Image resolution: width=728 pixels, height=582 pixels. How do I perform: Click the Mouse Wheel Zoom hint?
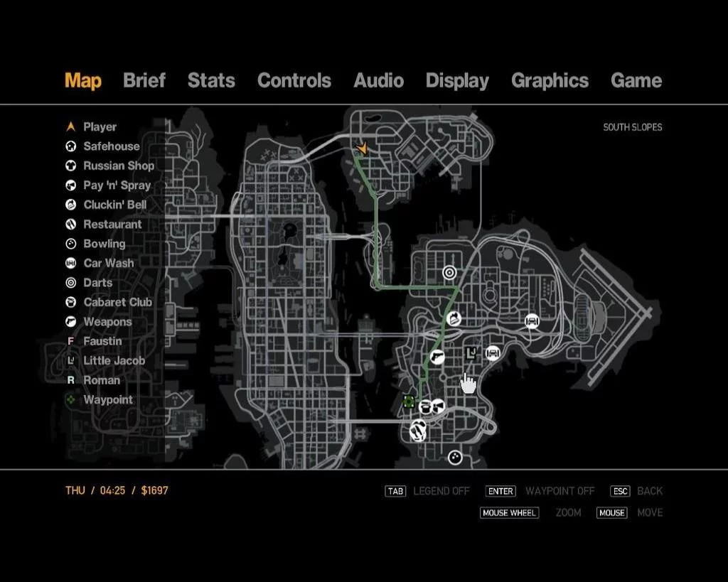point(530,513)
